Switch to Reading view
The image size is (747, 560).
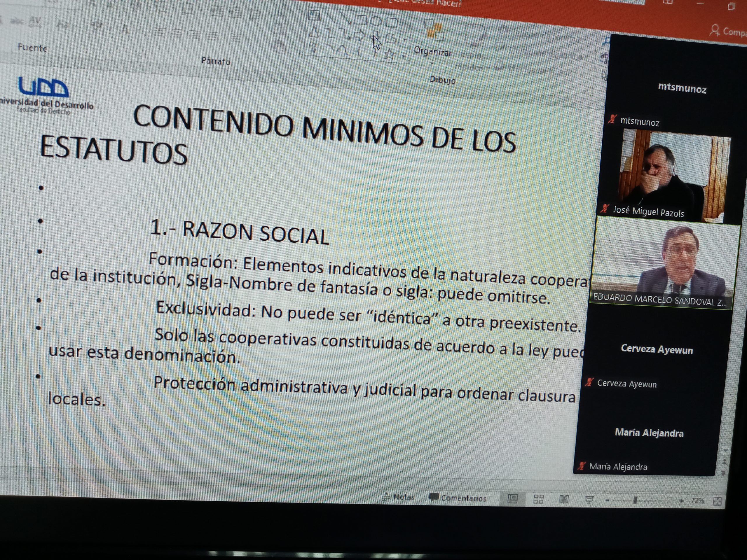[564, 499]
